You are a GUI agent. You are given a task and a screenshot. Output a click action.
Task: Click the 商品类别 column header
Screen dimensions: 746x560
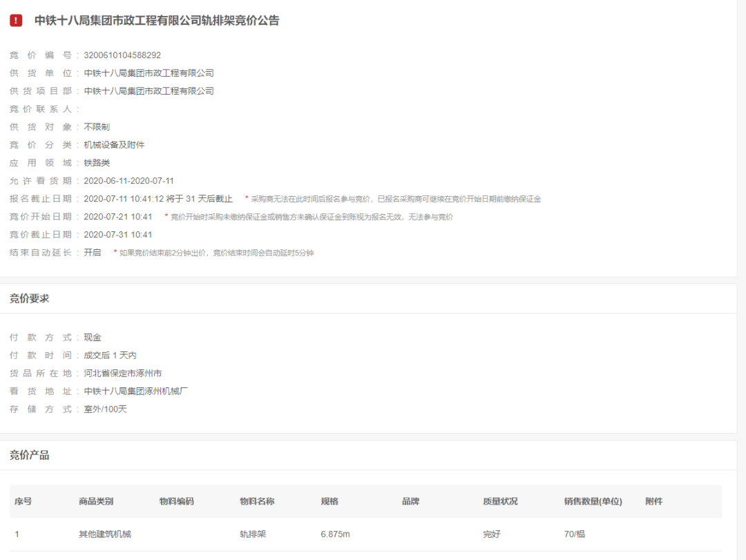93,501
